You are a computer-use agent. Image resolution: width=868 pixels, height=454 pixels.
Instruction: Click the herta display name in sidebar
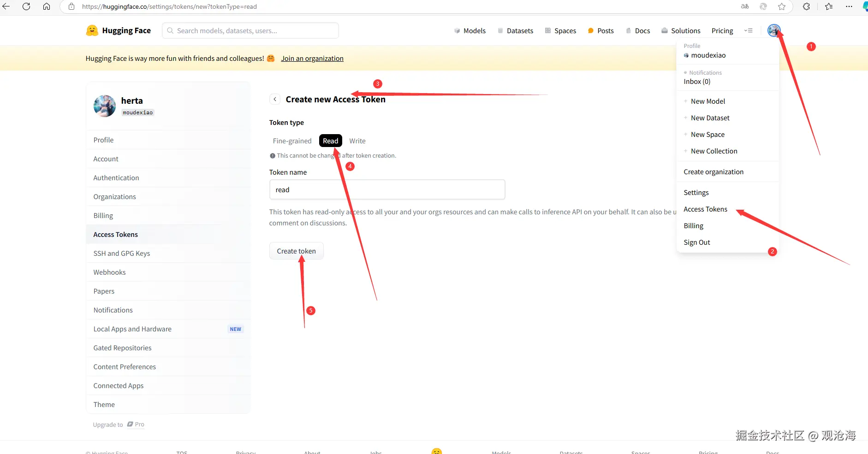click(x=132, y=100)
